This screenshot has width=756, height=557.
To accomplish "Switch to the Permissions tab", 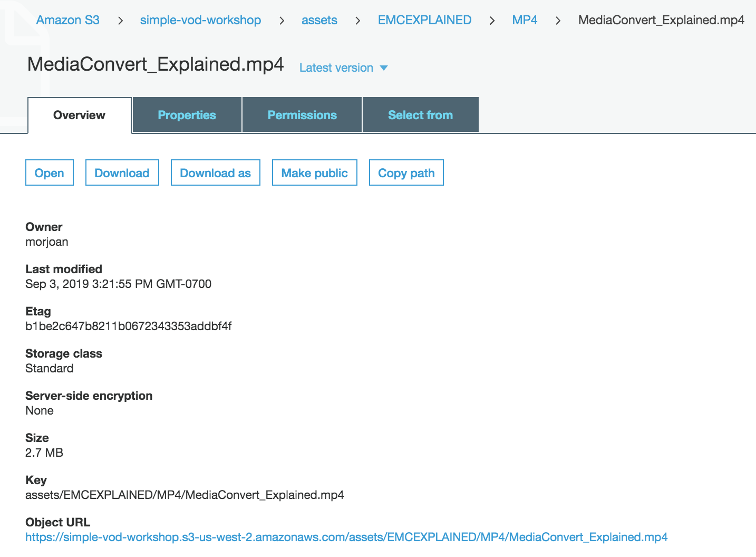I will (x=302, y=115).
